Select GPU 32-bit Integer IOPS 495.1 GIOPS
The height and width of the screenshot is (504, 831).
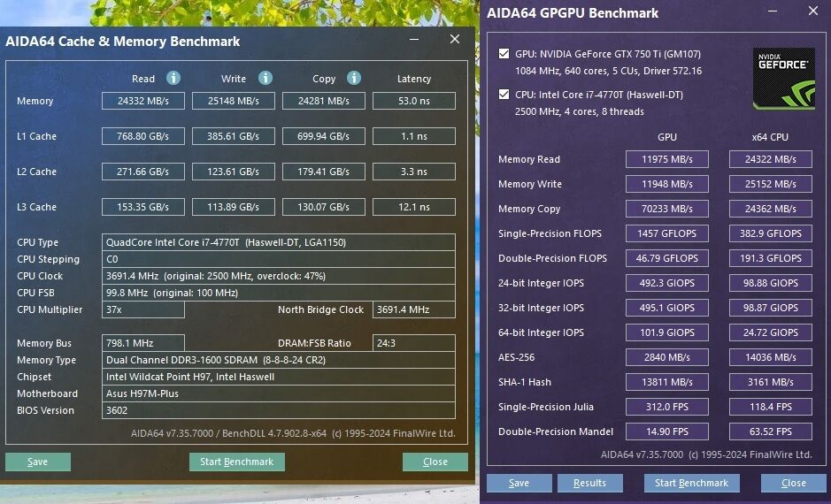click(x=666, y=308)
